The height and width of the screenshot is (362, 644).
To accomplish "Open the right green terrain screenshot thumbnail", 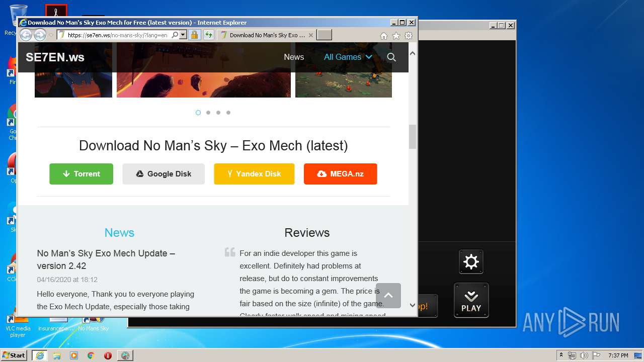I will point(344,84).
